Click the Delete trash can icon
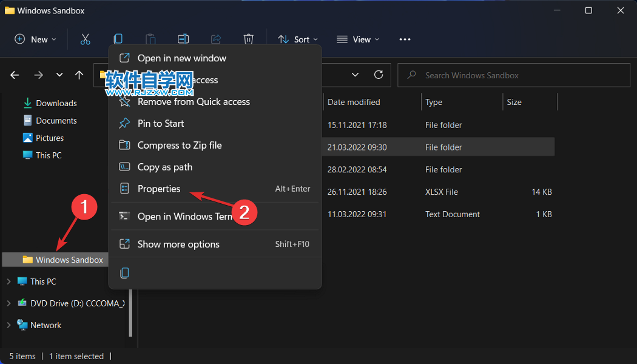Screen dimensions: 637x364 248,39
